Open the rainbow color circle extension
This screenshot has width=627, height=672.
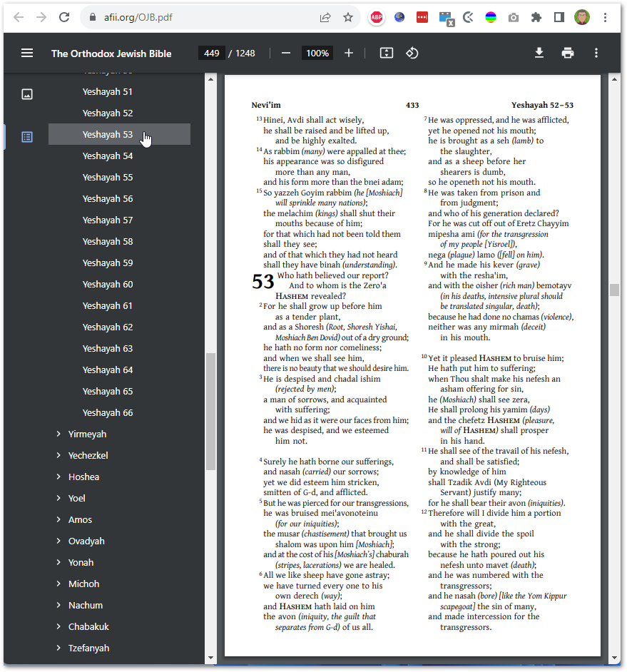point(491,17)
